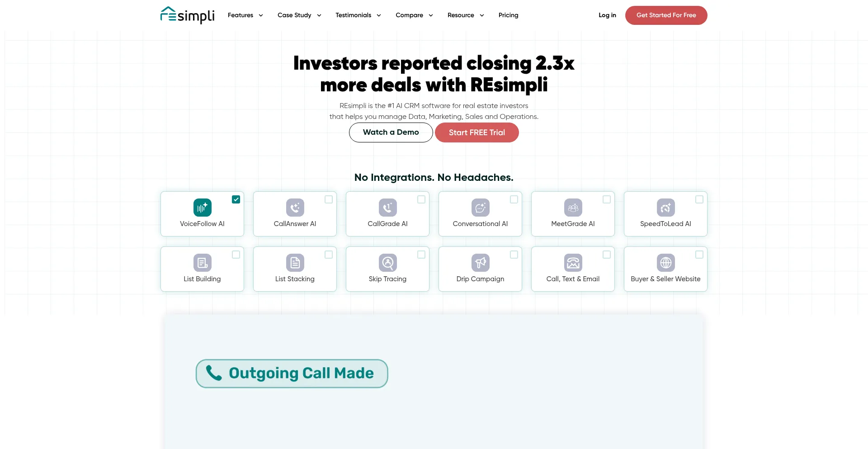
Task: Click the Watch a Demo button
Action: coord(391,132)
